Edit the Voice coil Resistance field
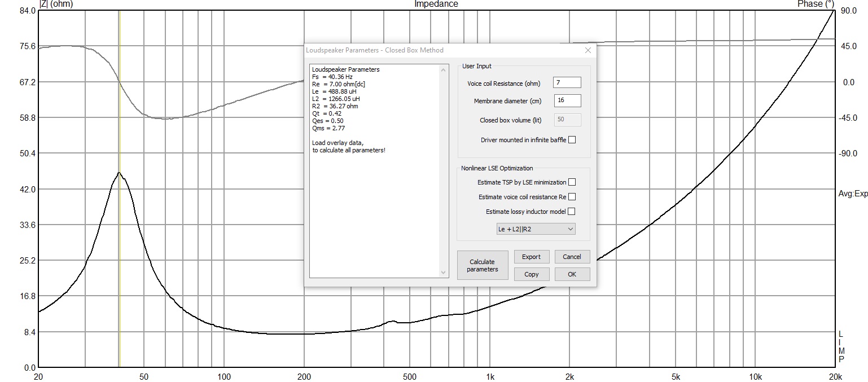This screenshot has width=868, height=382. coord(567,83)
